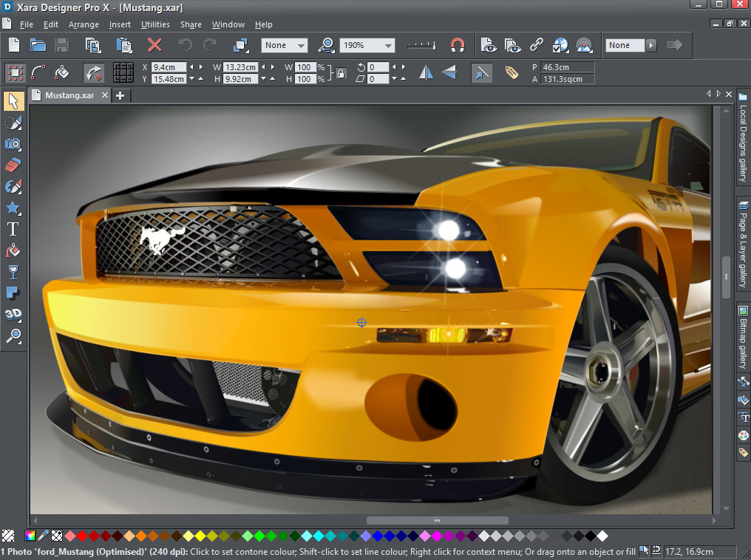Open the Bitmap gallery panel

click(x=743, y=339)
